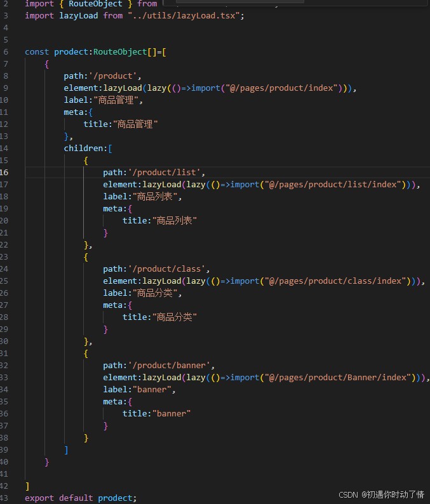Screen dimensions: 430x504
Task: Click the path '/product/list' string
Action: [x=164, y=173]
